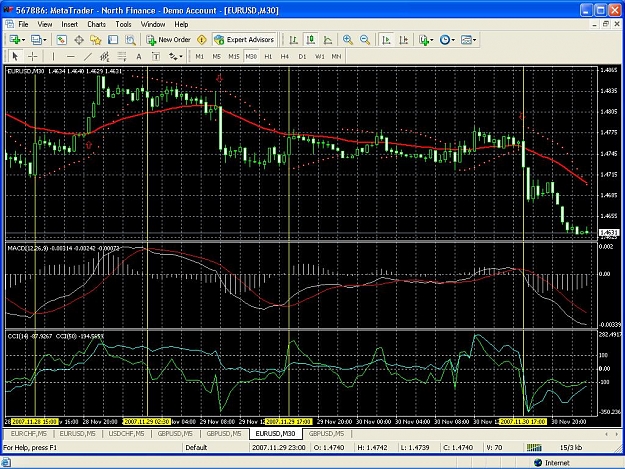Switch to the USDCHF,M5 chart tab
The height and width of the screenshot is (469, 625).
pos(126,434)
